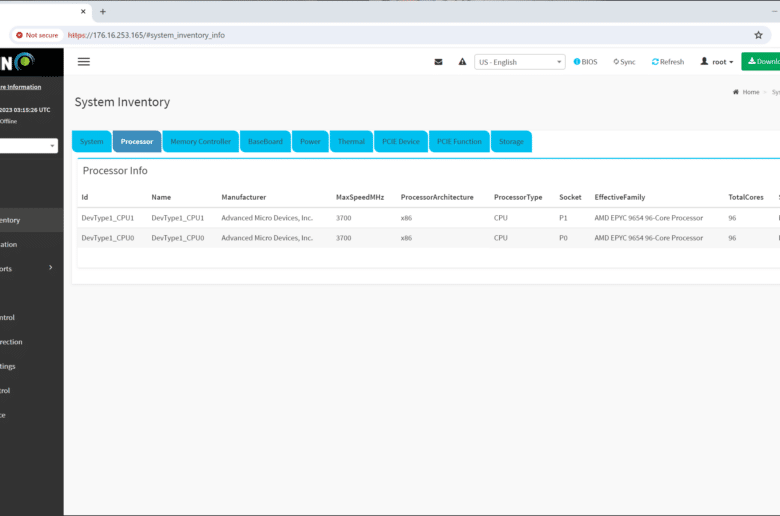
Task: Switch to the System tab
Action: [92, 141]
